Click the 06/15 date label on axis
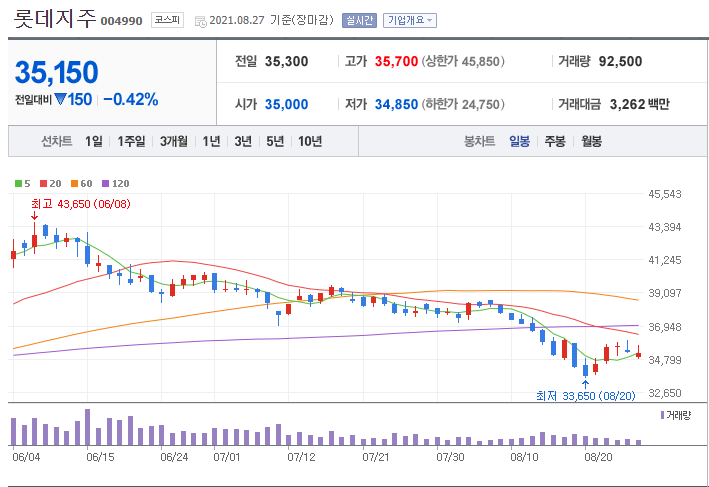709x487 pixels. click(100, 457)
